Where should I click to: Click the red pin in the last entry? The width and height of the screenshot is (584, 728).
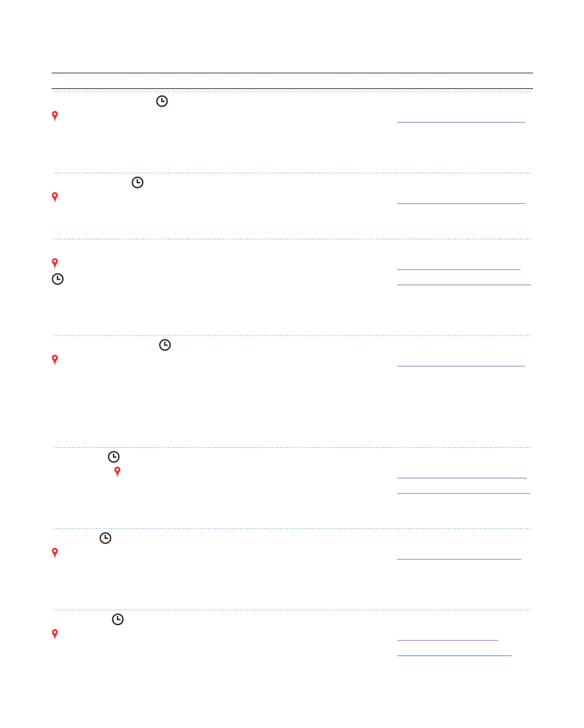click(55, 634)
